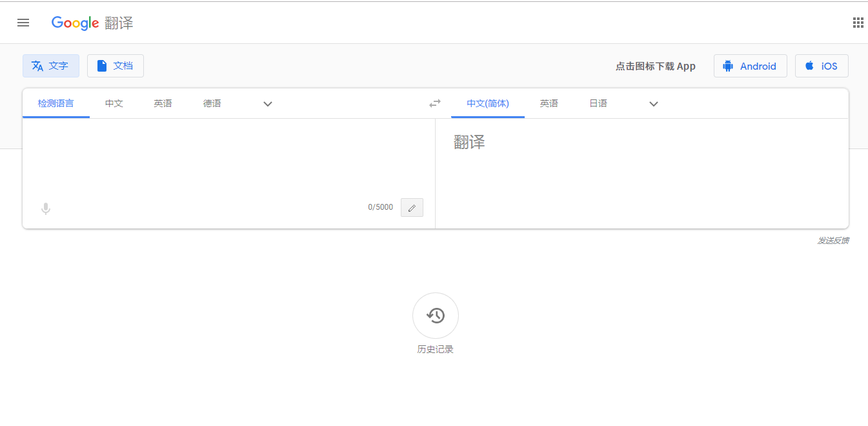
Task: Set target language to 英语
Action: click(549, 103)
